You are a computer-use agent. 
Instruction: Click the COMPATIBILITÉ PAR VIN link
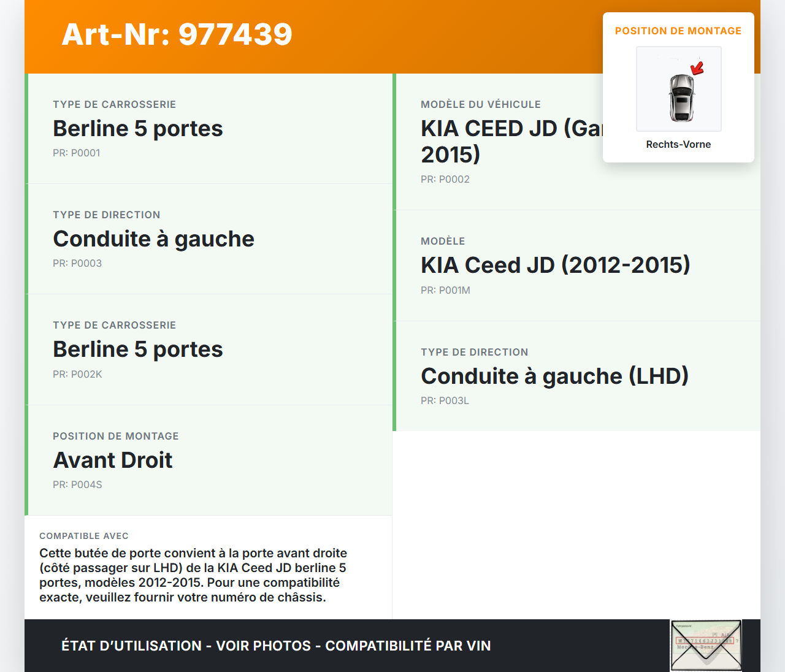[x=408, y=646]
